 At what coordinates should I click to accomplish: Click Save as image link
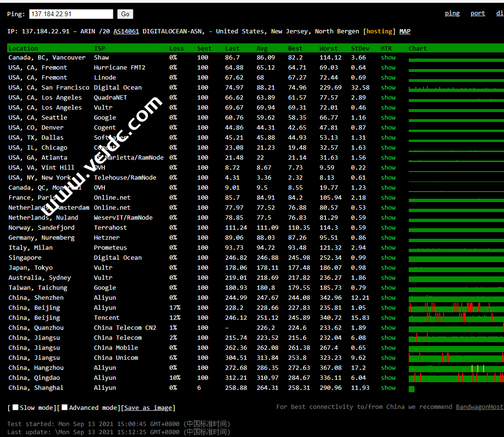pyautogui.click(x=148, y=408)
